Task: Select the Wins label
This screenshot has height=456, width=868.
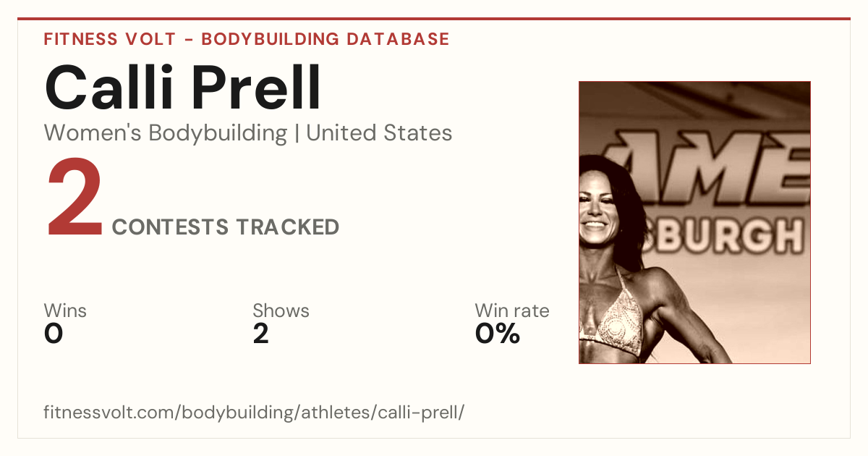Action: click(65, 311)
